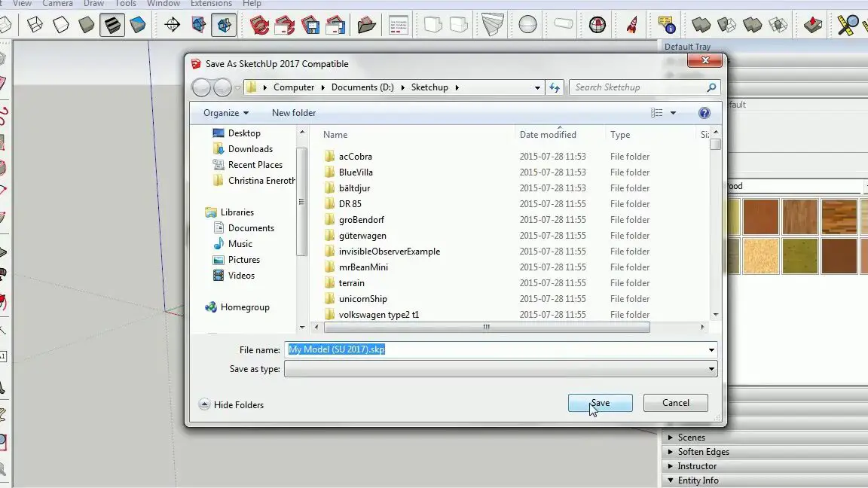This screenshot has width=868, height=488.
Task: Open the Camera menu
Action: coord(57,3)
